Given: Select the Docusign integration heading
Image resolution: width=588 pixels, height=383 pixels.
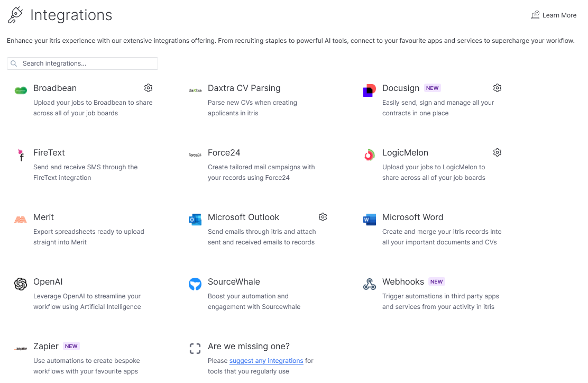Looking at the screenshot, I should [400, 88].
